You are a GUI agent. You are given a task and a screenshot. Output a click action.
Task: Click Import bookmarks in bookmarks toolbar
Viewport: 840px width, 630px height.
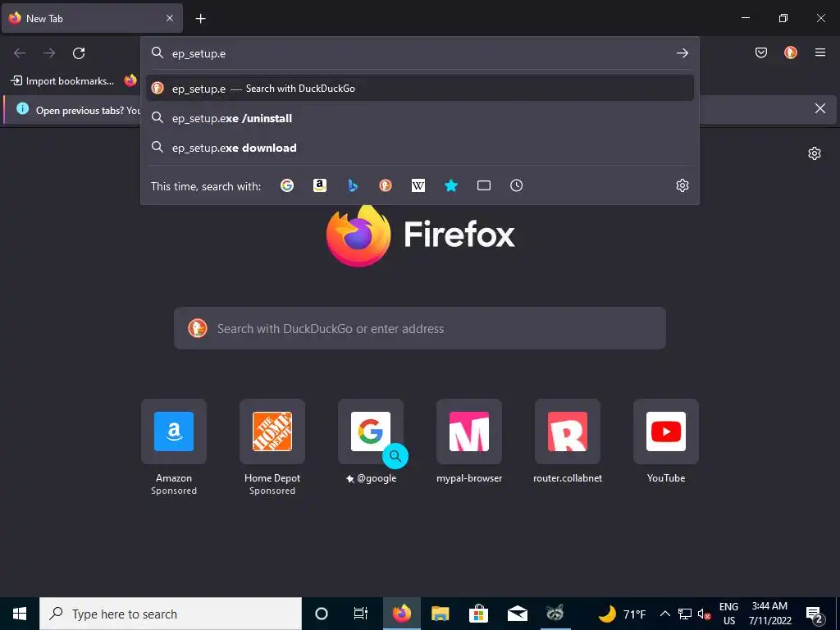pos(62,81)
